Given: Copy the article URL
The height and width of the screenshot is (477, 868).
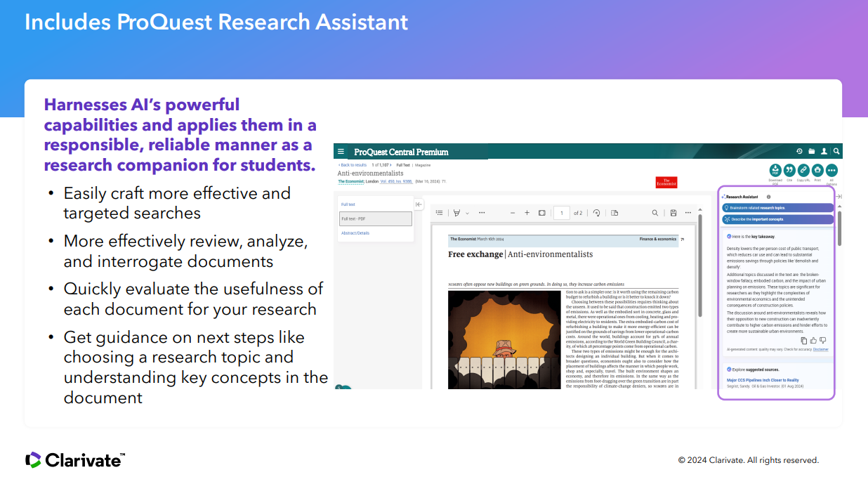Looking at the screenshot, I should tap(803, 170).
